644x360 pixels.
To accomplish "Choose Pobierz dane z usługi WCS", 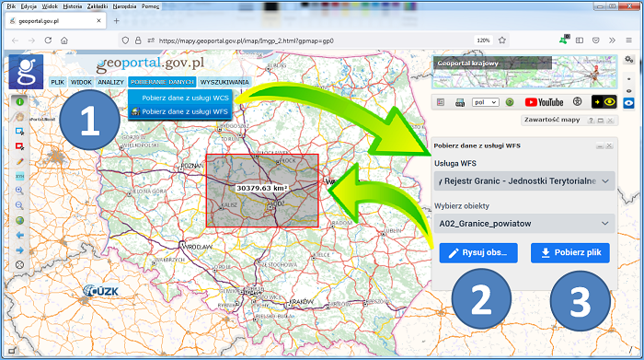I will [185, 98].
